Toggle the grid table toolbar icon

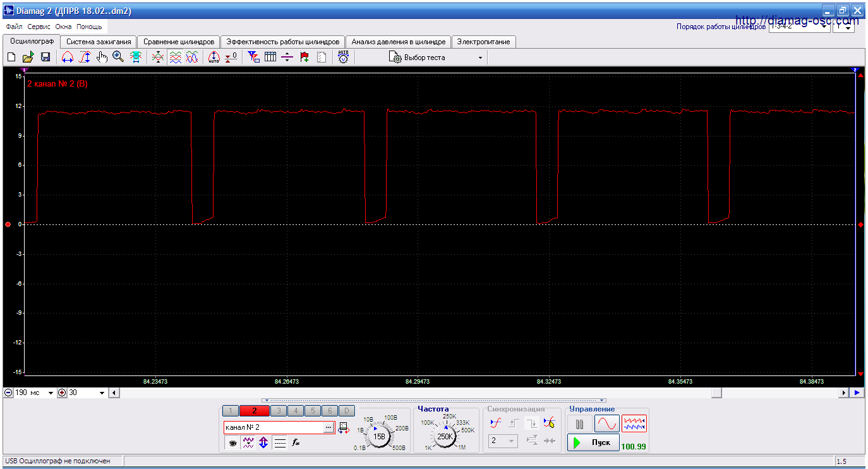(x=270, y=58)
